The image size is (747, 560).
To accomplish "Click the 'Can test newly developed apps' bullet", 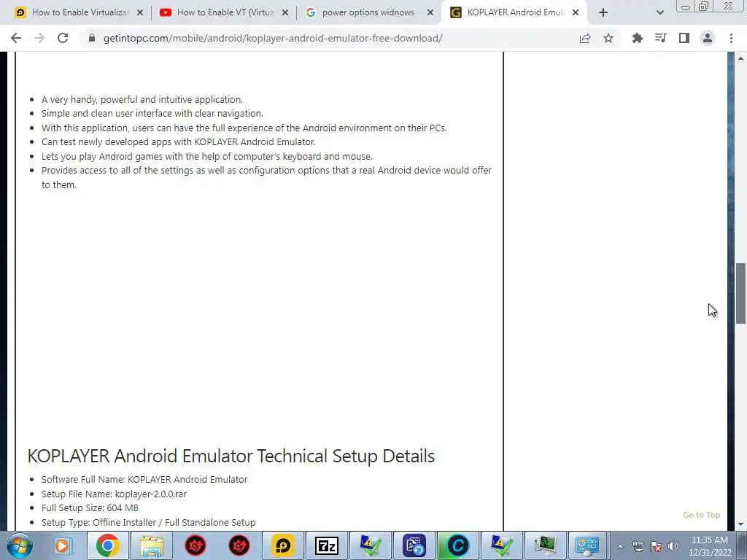I will [178, 142].
